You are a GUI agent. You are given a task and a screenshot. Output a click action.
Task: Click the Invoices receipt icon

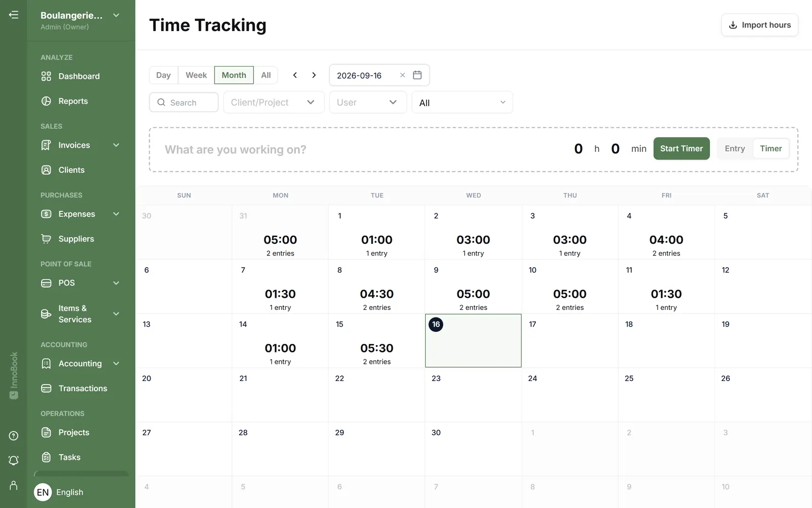[46, 145]
